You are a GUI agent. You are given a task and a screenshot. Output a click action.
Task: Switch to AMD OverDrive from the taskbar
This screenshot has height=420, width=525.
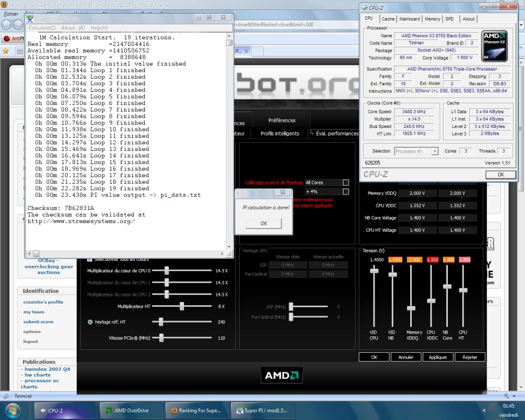131,410
